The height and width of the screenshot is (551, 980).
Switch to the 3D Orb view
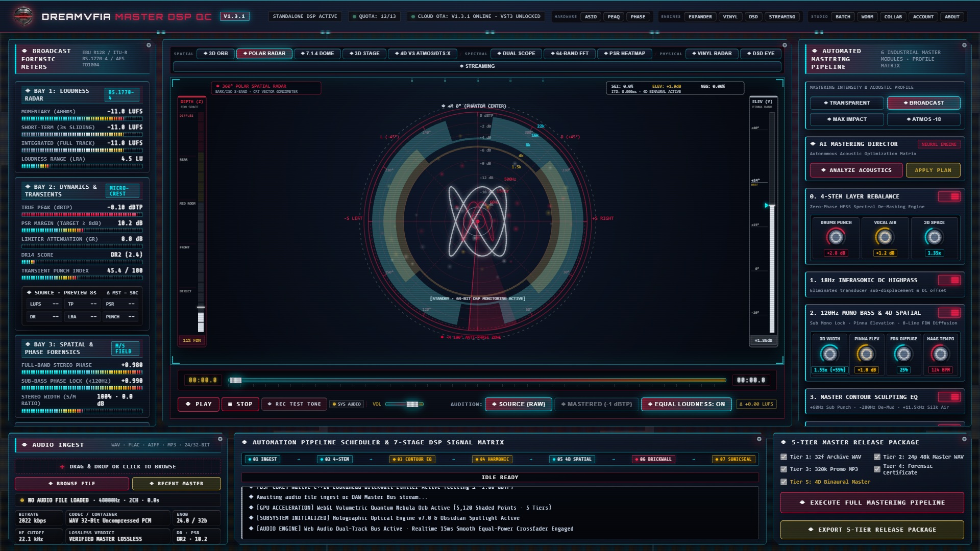[x=215, y=54]
